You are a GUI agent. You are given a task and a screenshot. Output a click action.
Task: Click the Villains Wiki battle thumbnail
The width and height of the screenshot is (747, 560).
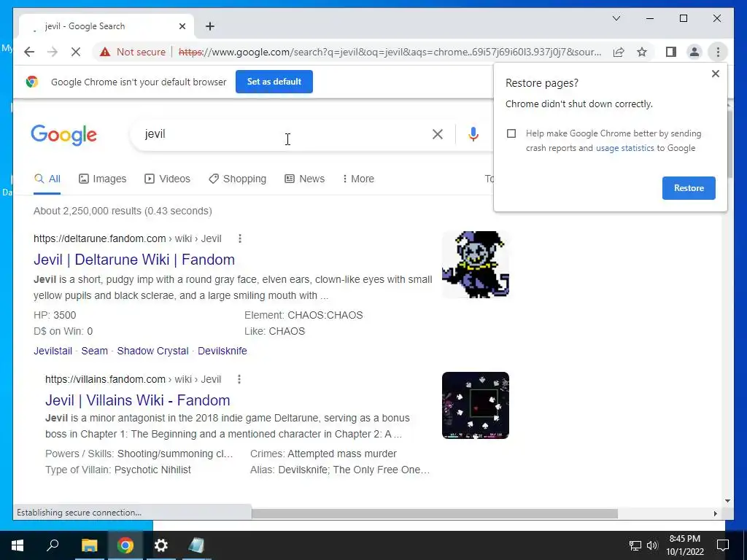(x=475, y=405)
